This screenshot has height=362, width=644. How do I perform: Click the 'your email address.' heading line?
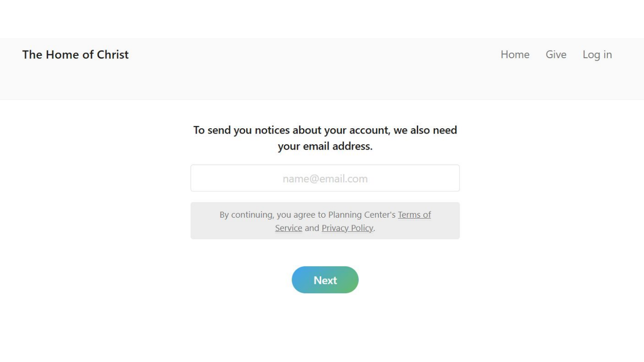[325, 146]
